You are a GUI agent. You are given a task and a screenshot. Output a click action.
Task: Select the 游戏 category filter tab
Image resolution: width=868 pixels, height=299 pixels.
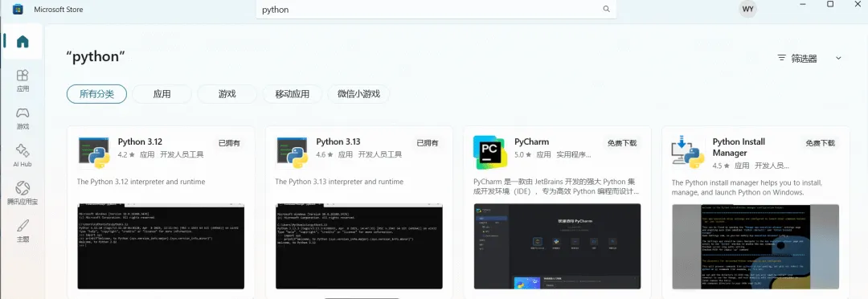point(227,93)
